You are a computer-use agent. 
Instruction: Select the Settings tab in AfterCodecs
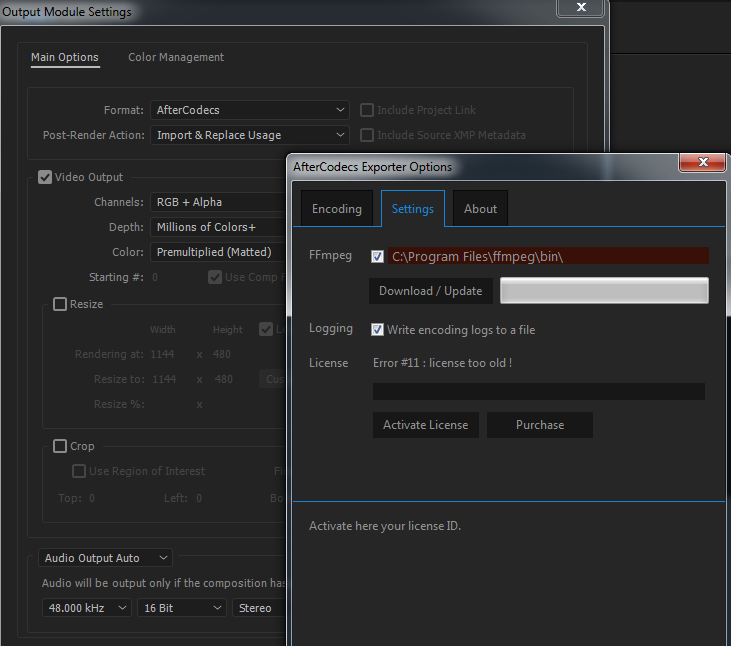[x=413, y=209]
